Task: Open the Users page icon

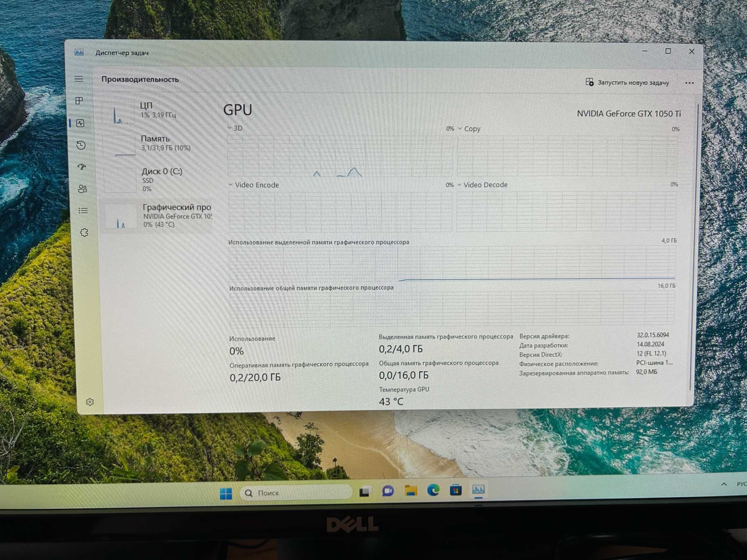Action: click(83, 189)
